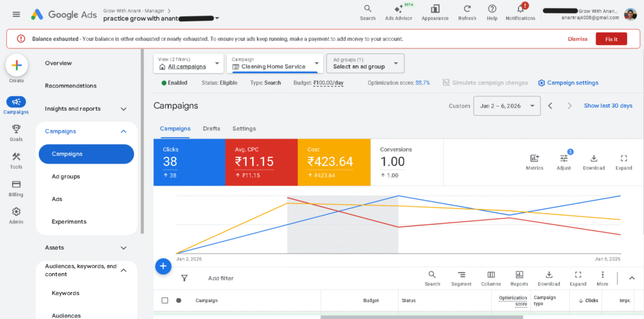Click the red Fix it button
The image size is (644, 319).
[x=611, y=39]
